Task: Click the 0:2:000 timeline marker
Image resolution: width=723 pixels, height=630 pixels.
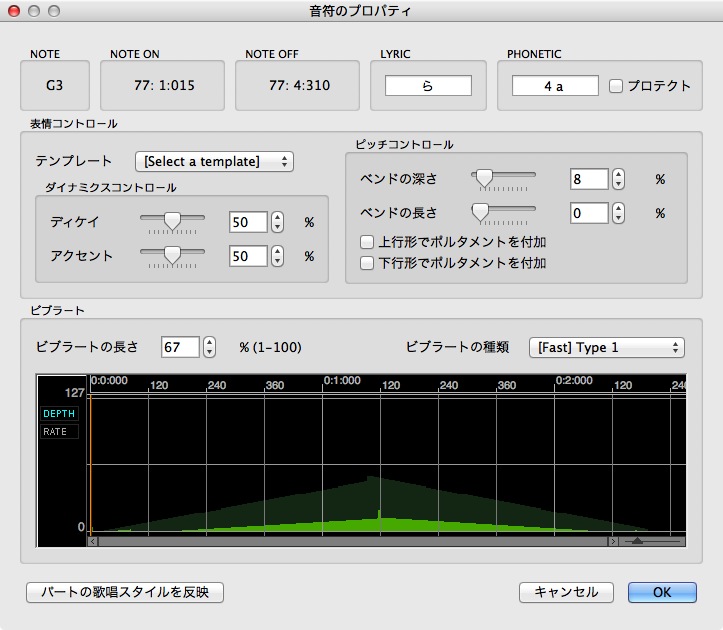Action: tap(574, 380)
